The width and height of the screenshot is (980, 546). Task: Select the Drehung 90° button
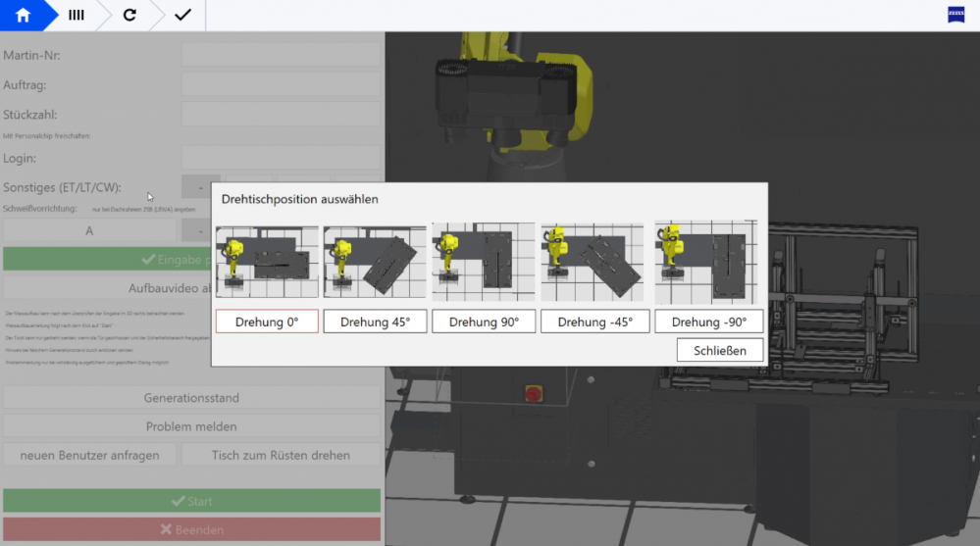click(x=484, y=322)
